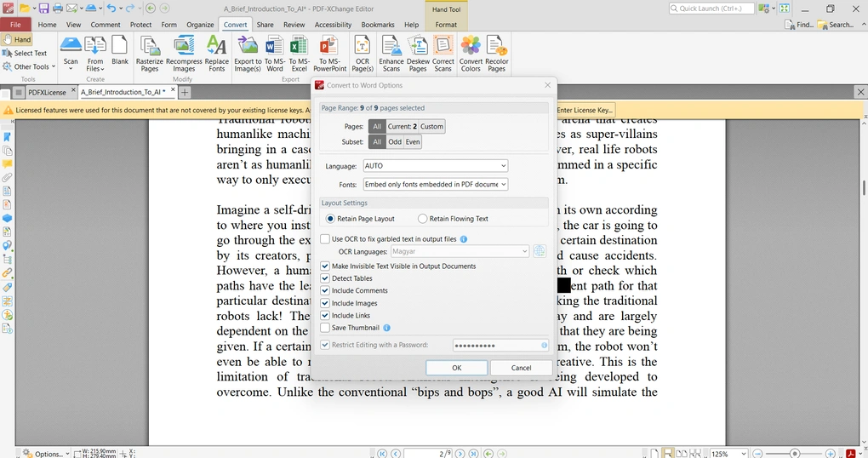Image resolution: width=868 pixels, height=458 pixels.
Task: Select Even subset button
Action: pyautogui.click(x=413, y=142)
